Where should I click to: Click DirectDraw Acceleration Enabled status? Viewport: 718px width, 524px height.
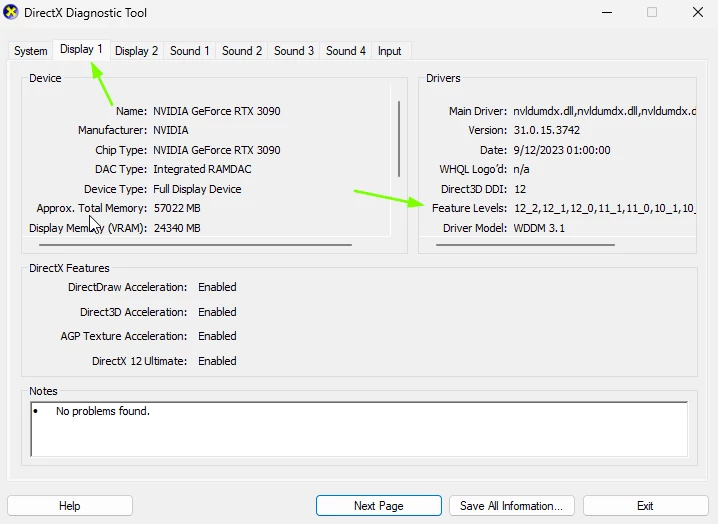217,287
